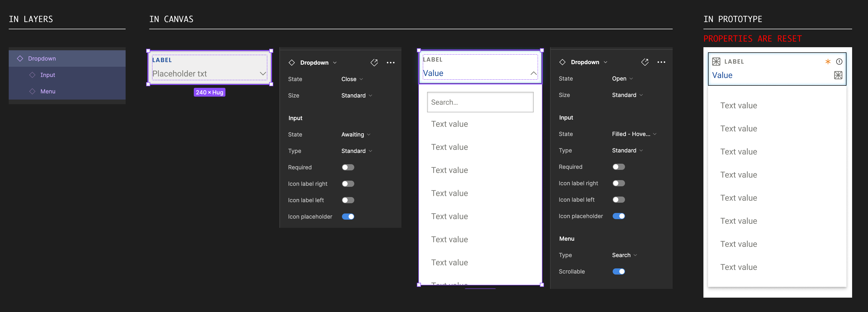
Task: Click LABEL text in closed canvas dropdown
Action: tap(162, 60)
